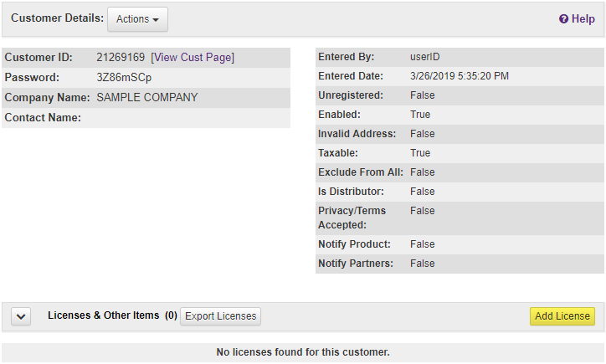The image size is (606, 364).
Task: Click the Entered Date timestamp value
Action: coord(460,76)
